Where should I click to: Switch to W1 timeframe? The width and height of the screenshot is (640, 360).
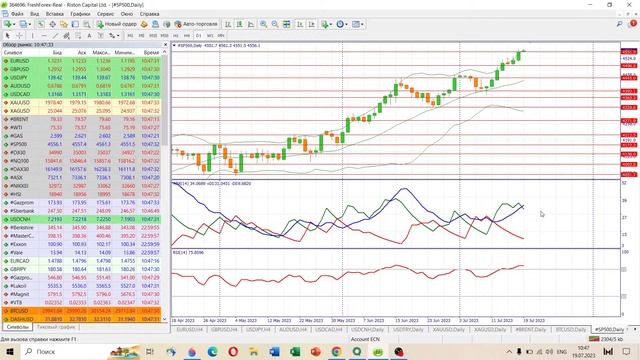209,36
